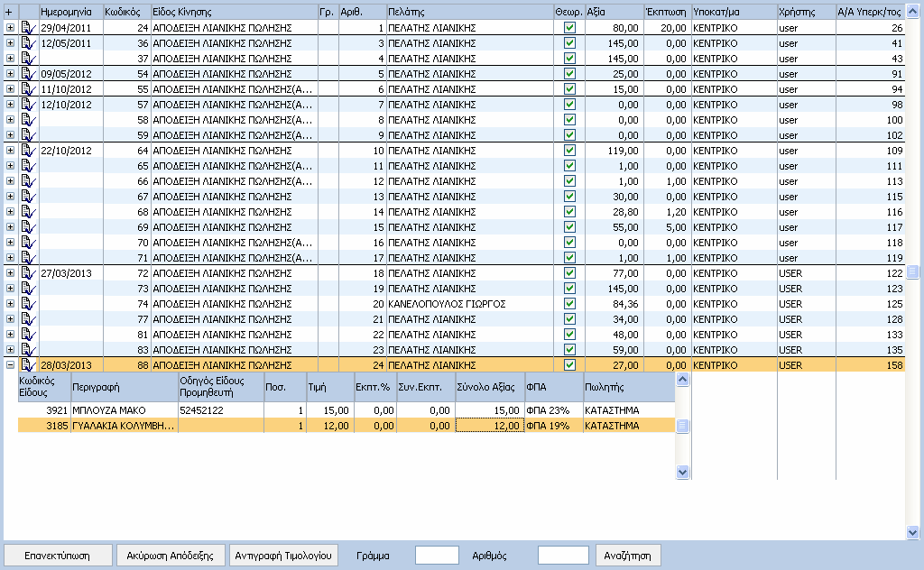Open document icon for receipt code 59

28,135
